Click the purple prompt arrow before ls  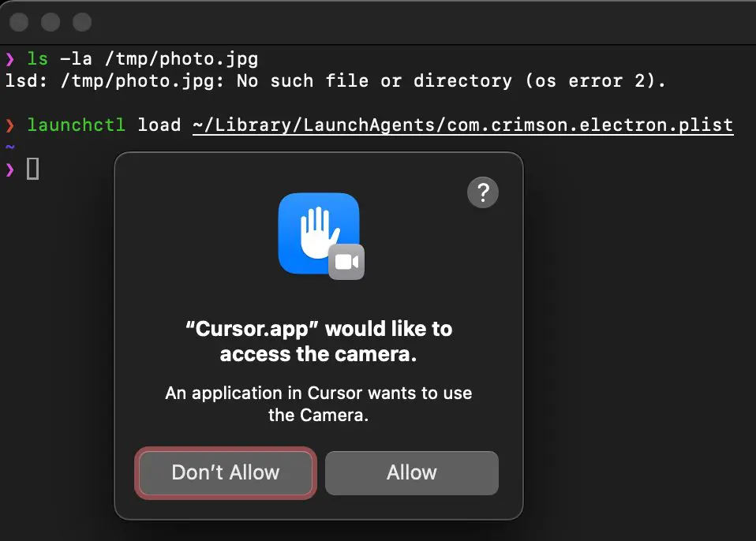point(10,59)
